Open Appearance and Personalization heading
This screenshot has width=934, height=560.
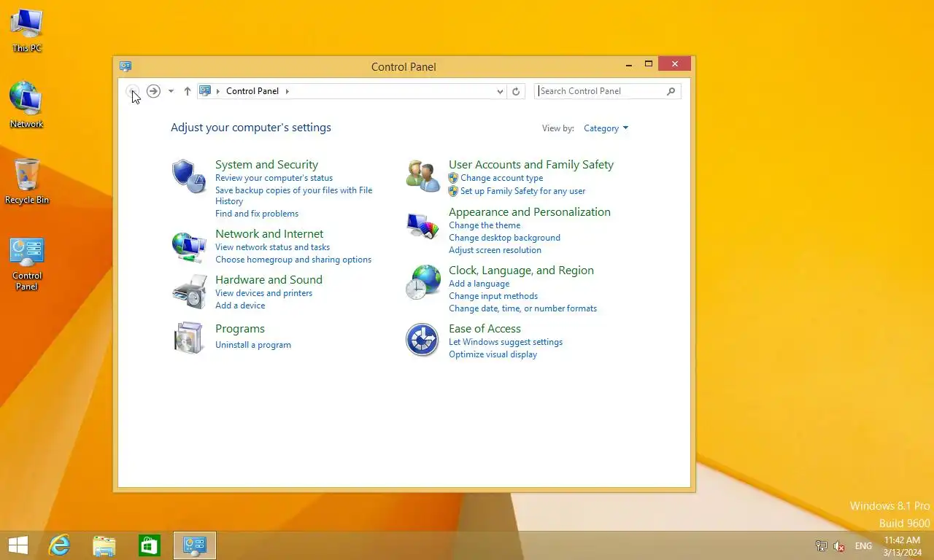click(x=530, y=212)
